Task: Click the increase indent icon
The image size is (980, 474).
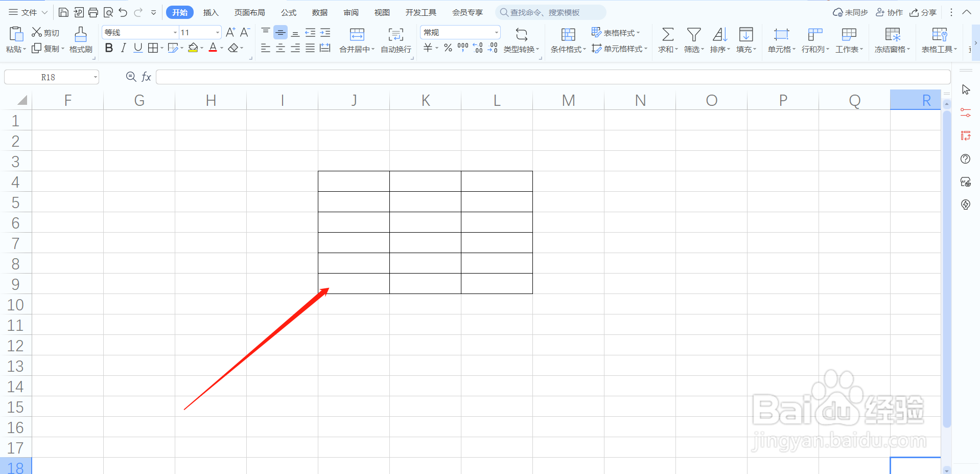Action: [325, 32]
